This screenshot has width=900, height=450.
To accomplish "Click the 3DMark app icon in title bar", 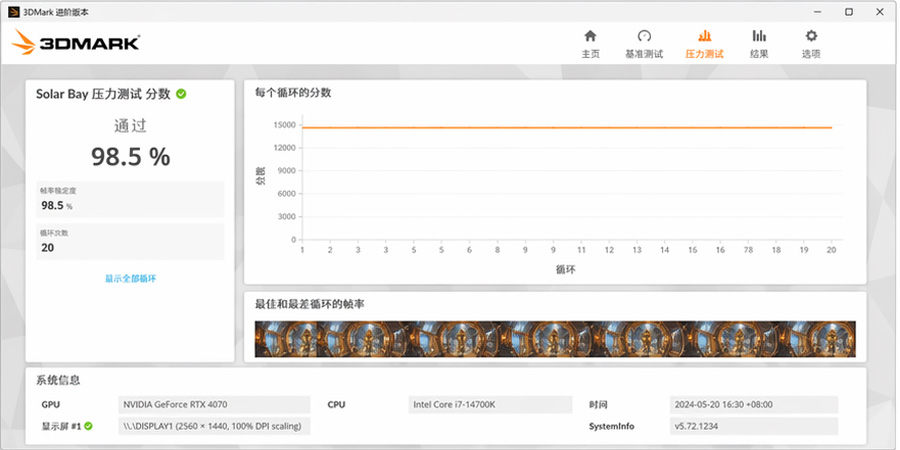I will (14, 12).
